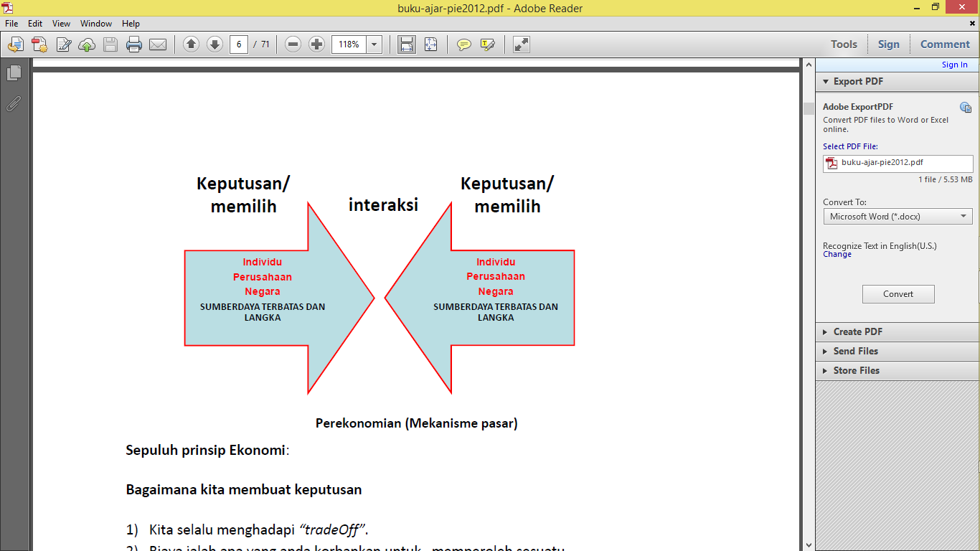
Task: Click '1 file / 5.53 MB' text
Action: coord(946,179)
